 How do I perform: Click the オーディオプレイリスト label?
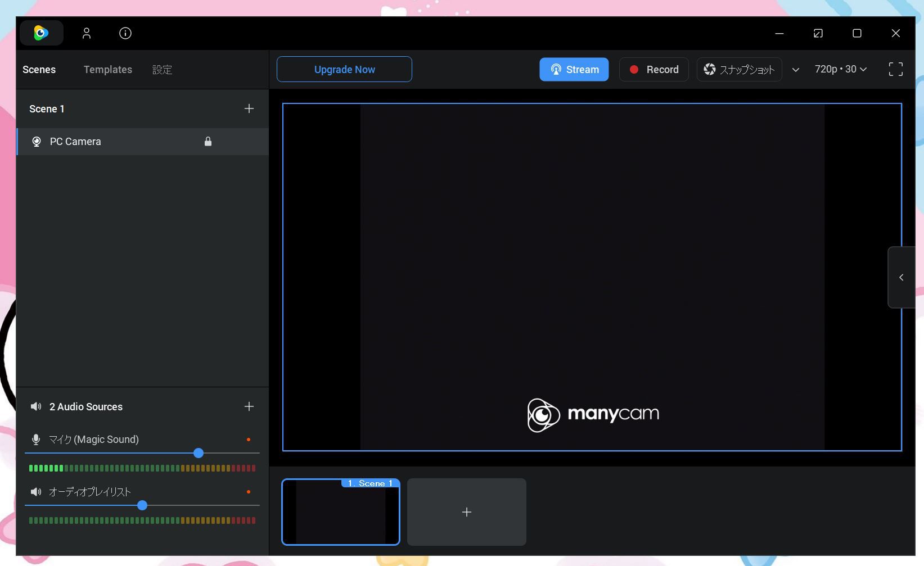click(x=90, y=492)
